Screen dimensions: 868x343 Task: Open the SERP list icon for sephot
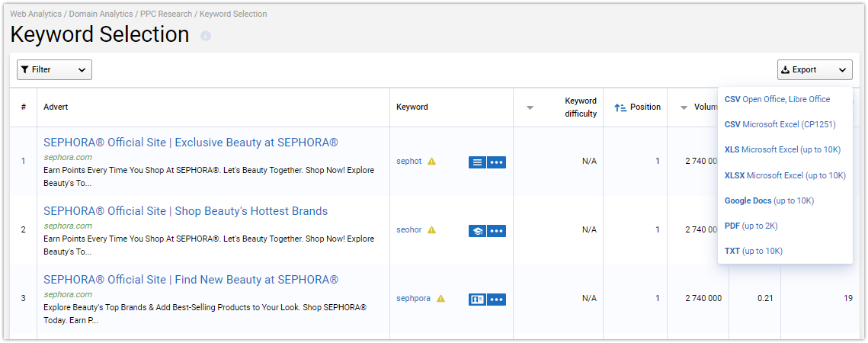[x=477, y=162]
